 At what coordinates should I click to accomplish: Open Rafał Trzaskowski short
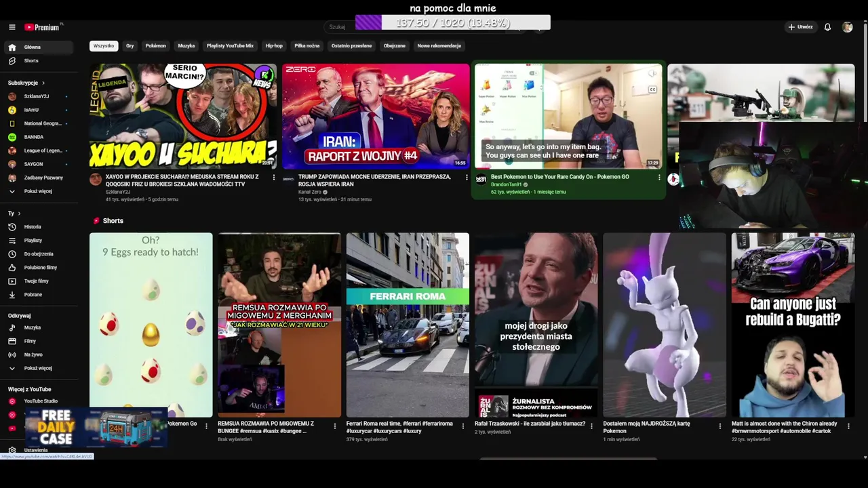(x=536, y=325)
